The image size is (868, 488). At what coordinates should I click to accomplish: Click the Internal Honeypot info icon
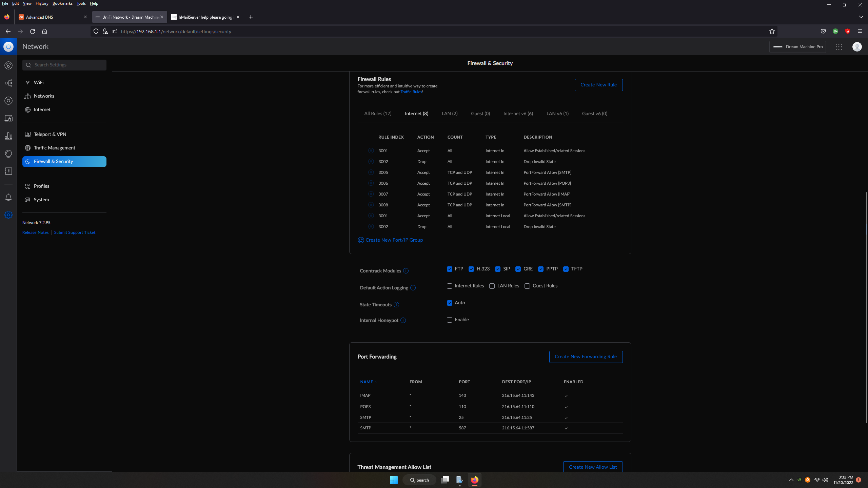403,320
